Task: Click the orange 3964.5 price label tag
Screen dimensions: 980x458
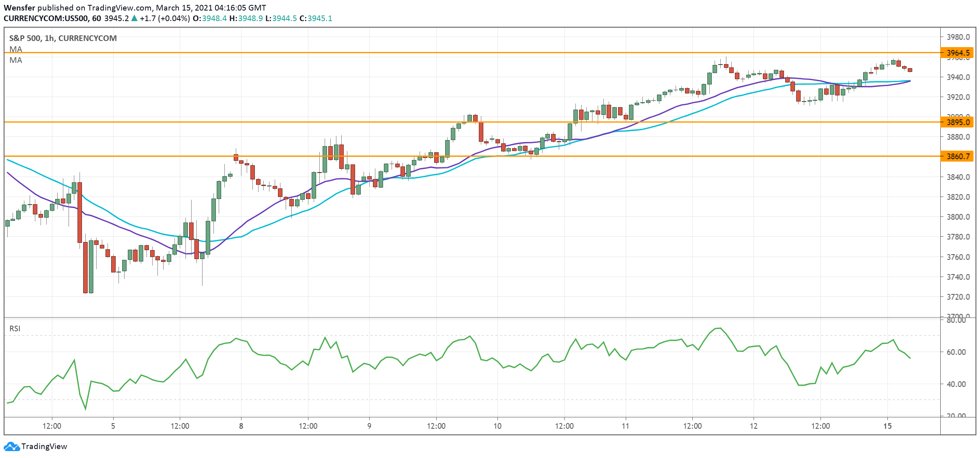Action: [957, 53]
